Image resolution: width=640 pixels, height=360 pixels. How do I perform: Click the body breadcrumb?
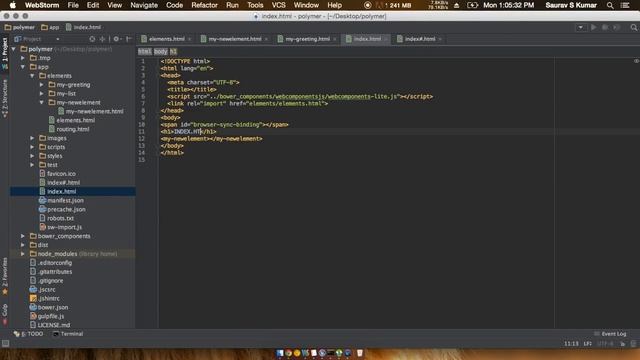(x=161, y=51)
